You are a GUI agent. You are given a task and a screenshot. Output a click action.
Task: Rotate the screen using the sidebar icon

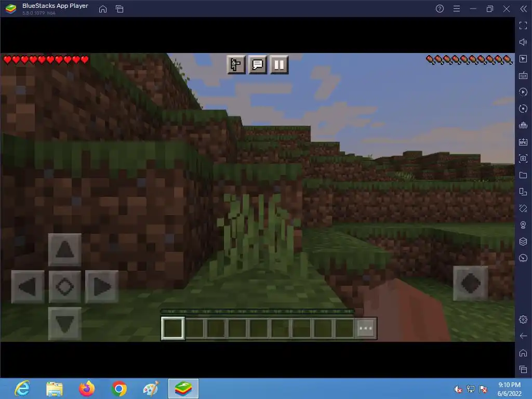click(x=523, y=192)
